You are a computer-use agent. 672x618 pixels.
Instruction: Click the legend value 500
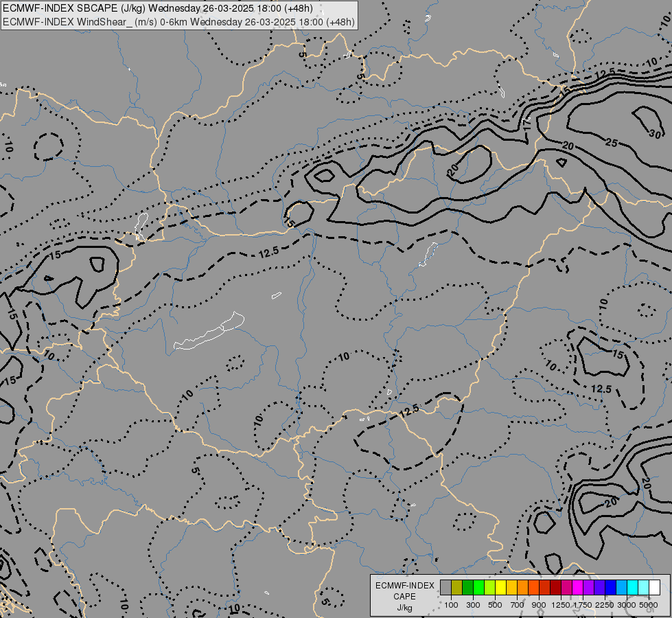point(495,605)
